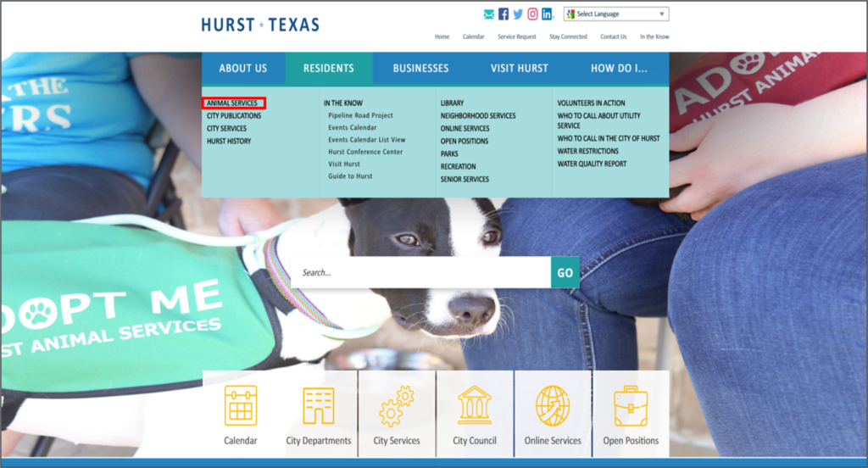Open Pipeline Road Project link
868x468 pixels.
point(360,115)
